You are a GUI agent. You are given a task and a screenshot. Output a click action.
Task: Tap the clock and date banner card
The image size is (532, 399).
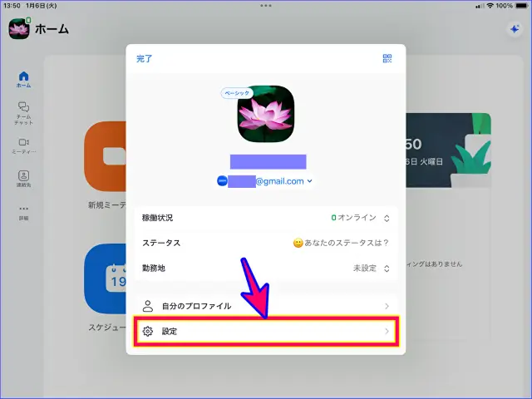448,150
